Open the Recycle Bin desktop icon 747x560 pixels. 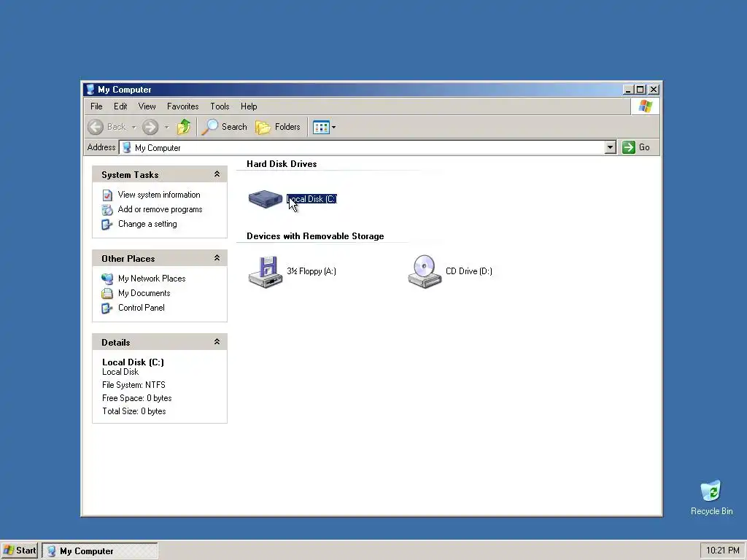(711, 497)
